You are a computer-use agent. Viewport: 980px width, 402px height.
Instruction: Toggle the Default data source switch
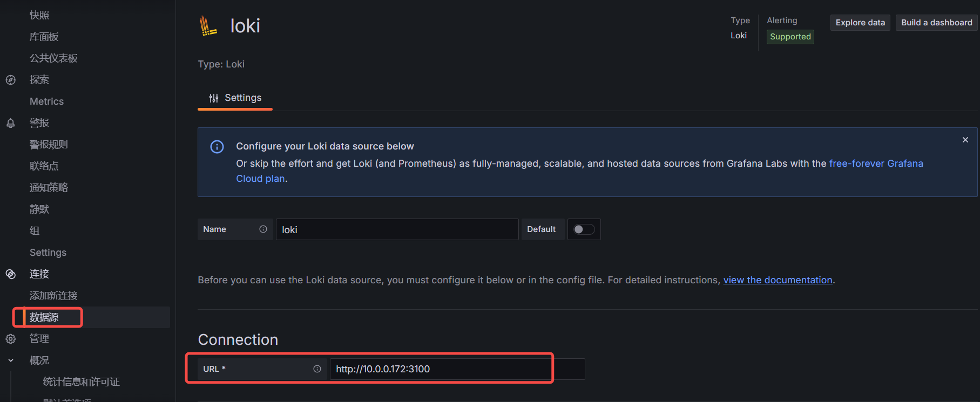[x=584, y=229]
